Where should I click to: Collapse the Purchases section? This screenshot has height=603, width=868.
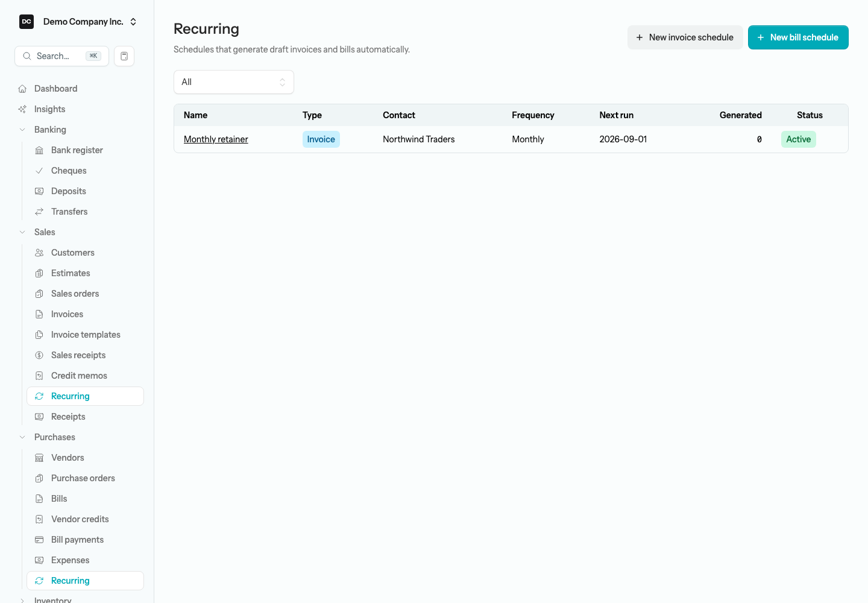point(22,437)
